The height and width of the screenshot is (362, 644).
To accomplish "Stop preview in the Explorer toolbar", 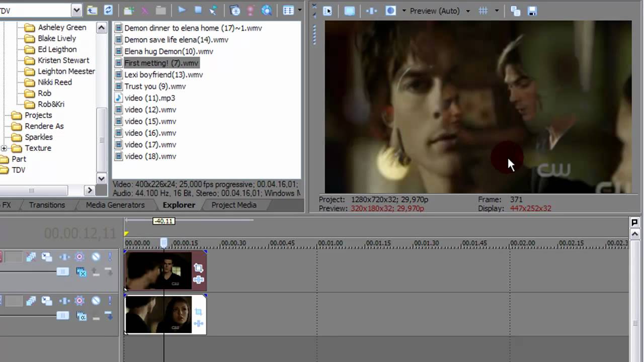I will click(x=198, y=10).
